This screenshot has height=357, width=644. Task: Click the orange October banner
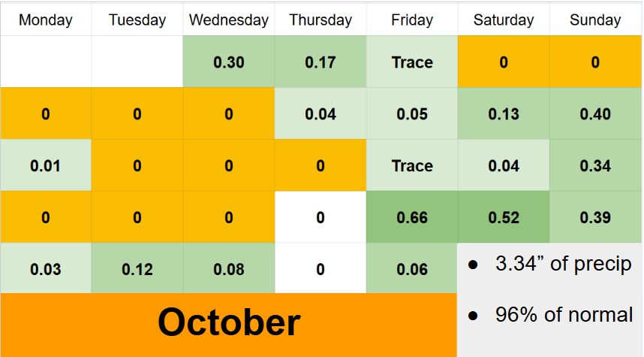point(228,323)
